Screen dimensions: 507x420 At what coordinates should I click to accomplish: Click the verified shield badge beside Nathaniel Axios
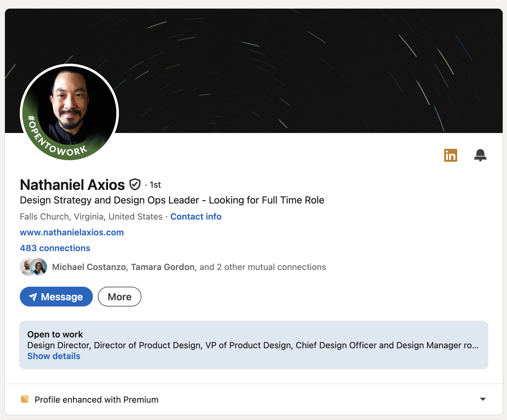(135, 185)
